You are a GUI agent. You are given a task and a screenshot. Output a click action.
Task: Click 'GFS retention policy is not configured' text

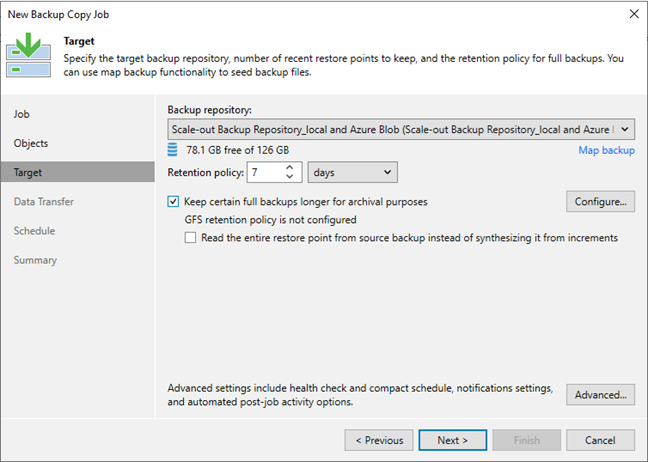(x=270, y=219)
